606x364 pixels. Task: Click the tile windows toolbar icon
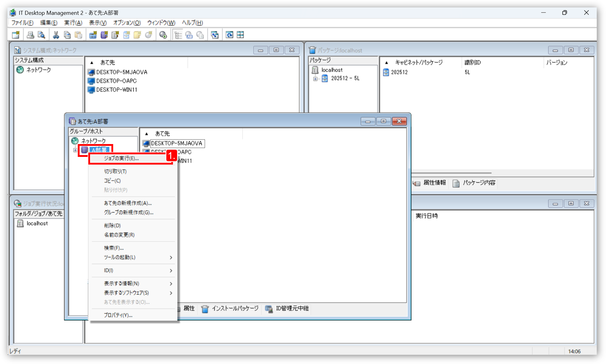coord(240,35)
